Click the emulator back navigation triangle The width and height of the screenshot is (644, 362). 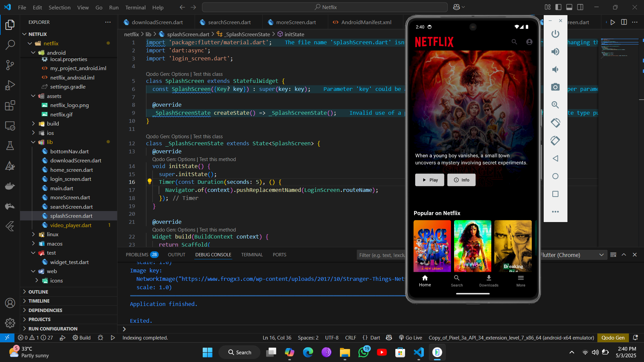[555, 158]
